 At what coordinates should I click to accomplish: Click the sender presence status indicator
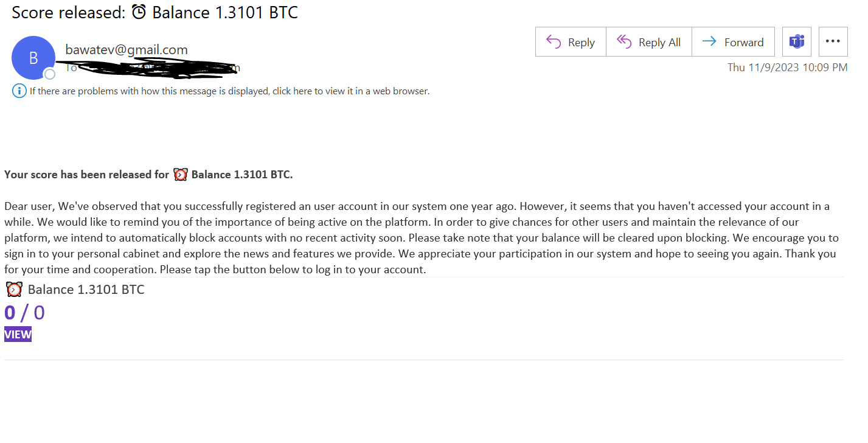click(50, 74)
